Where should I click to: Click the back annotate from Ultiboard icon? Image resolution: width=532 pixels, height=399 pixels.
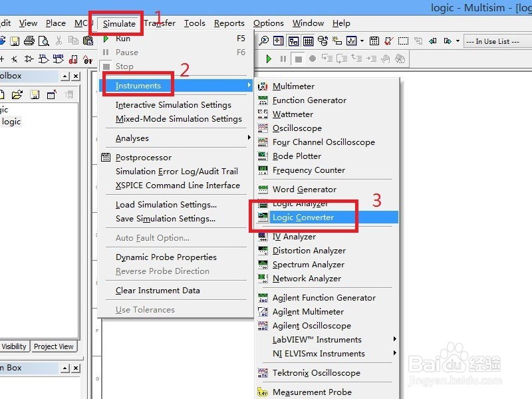[x=433, y=41]
